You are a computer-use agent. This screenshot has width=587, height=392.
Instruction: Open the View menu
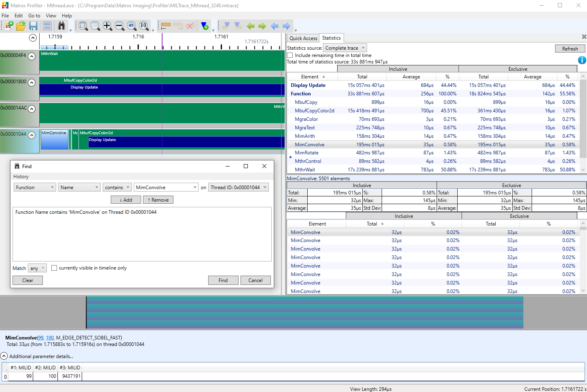pyautogui.click(x=51, y=16)
